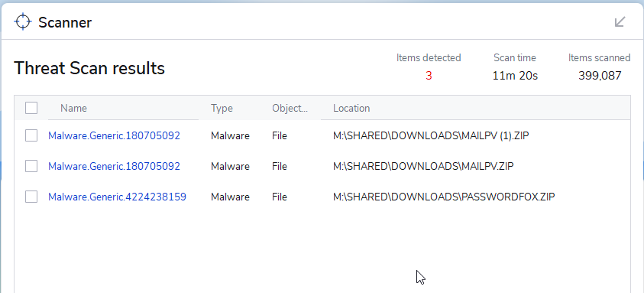
Task: Click the Scanner crosshair icon
Action: (23, 21)
